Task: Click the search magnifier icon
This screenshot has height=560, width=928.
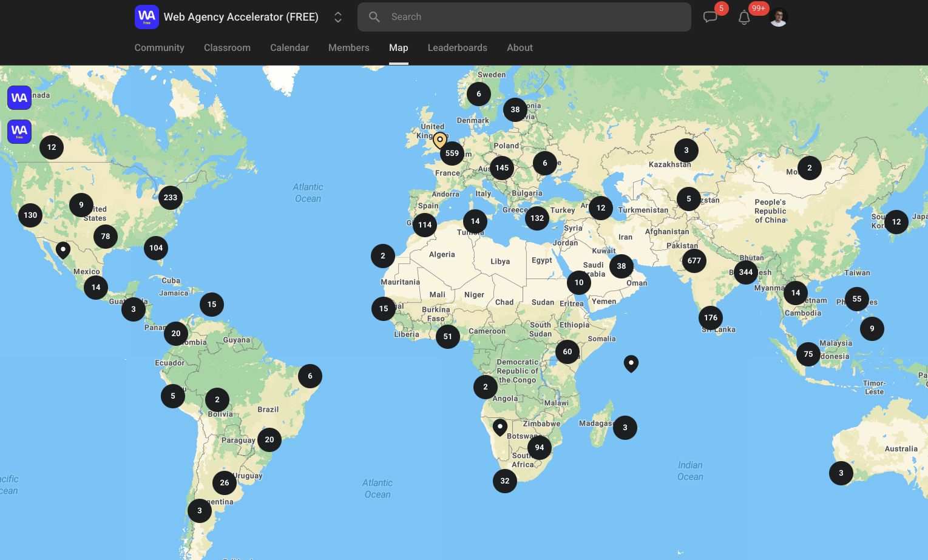Action: 374,17
